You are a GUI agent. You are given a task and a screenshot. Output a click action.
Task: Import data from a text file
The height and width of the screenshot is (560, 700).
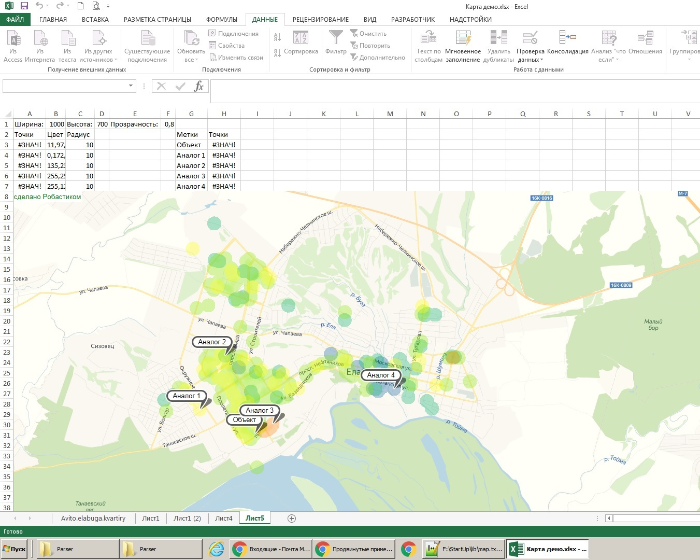[x=67, y=46]
